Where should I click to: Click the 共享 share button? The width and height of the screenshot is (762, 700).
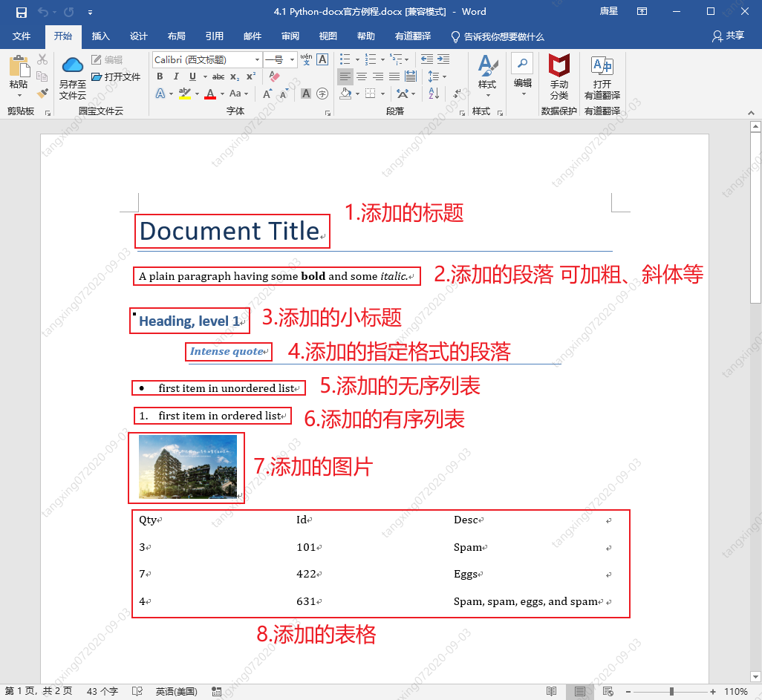pyautogui.click(x=729, y=36)
